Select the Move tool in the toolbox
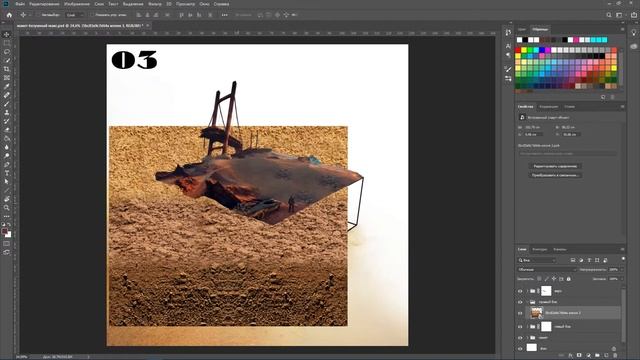 click(7, 34)
